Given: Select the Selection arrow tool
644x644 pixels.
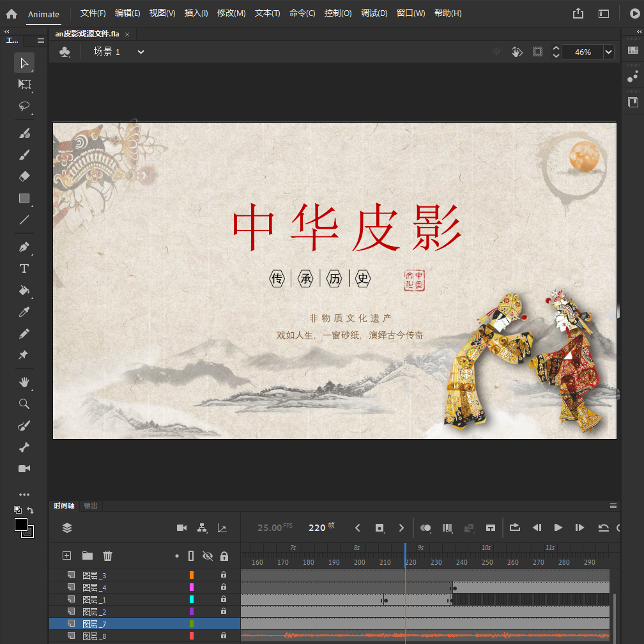Looking at the screenshot, I should pos(24,63).
